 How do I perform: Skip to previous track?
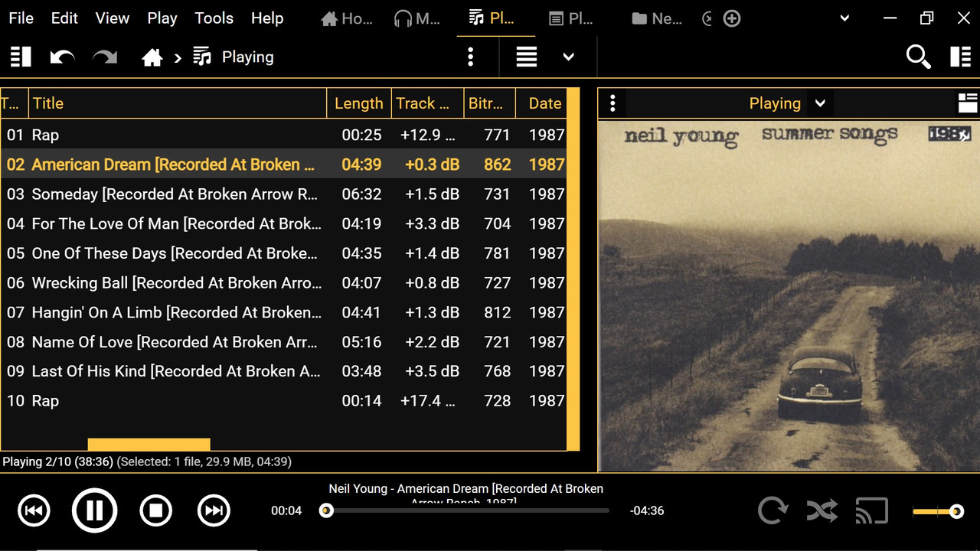(34, 510)
